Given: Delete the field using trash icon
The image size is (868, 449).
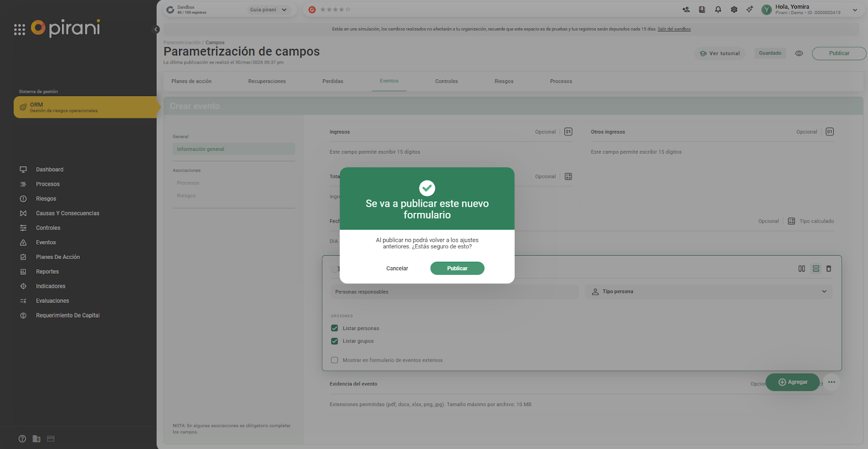Looking at the screenshot, I should click(828, 269).
